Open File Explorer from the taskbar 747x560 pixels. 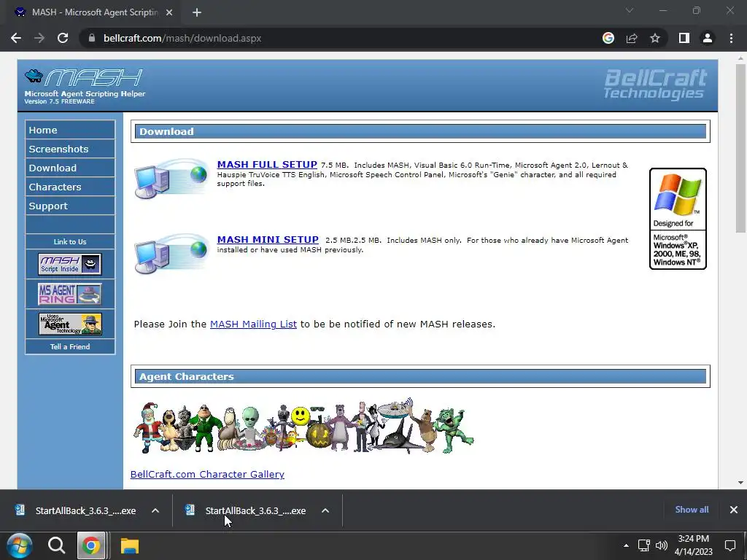pyautogui.click(x=129, y=545)
